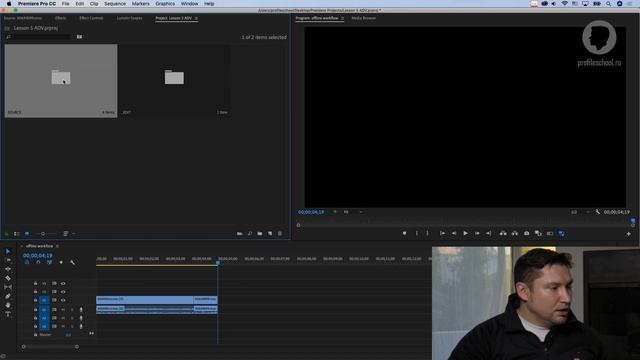This screenshot has width=640, height=360.
Task: Click Export Frame camera icon
Action: [x=527, y=233]
